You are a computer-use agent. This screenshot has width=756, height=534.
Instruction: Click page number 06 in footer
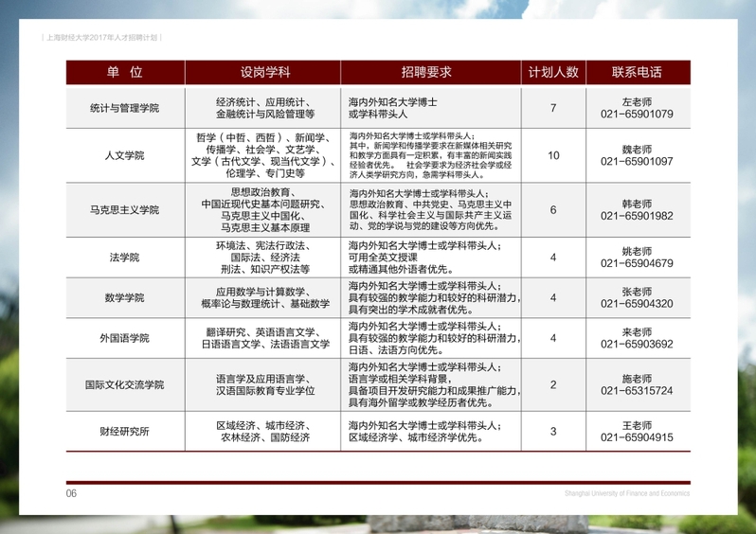[x=71, y=493]
